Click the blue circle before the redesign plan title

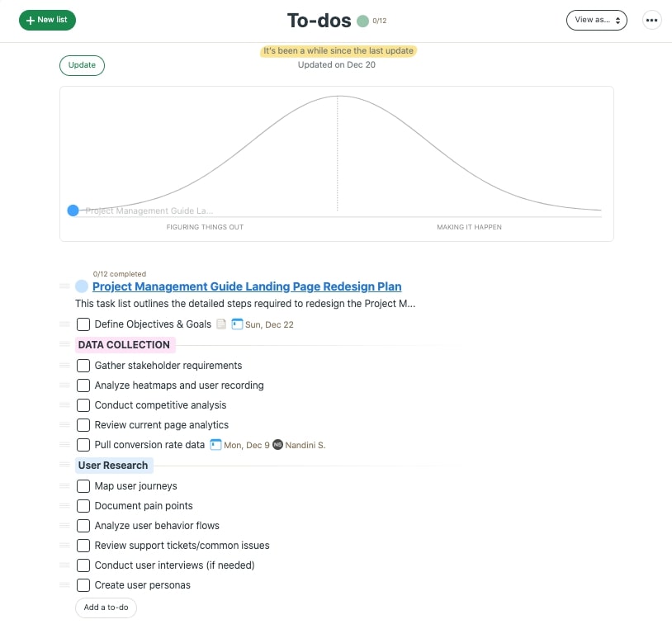pos(81,286)
